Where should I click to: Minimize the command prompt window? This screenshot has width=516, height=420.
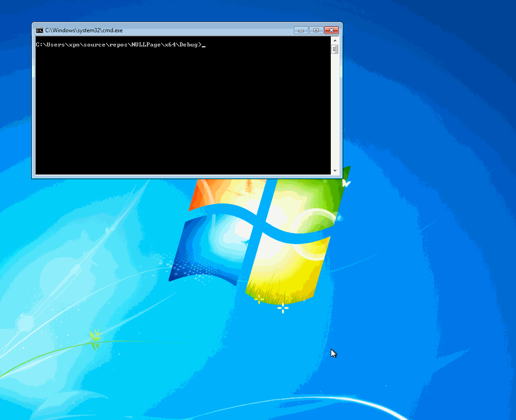tap(300, 30)
